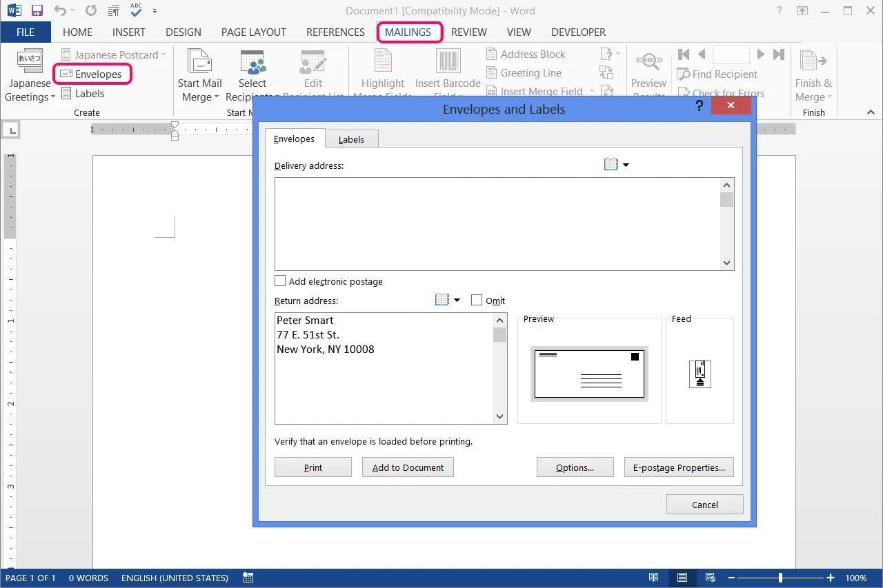Screen dimensions: 883x588
Task: Switch to the PAGE LAYOUT tab
Action: (254, 32)
